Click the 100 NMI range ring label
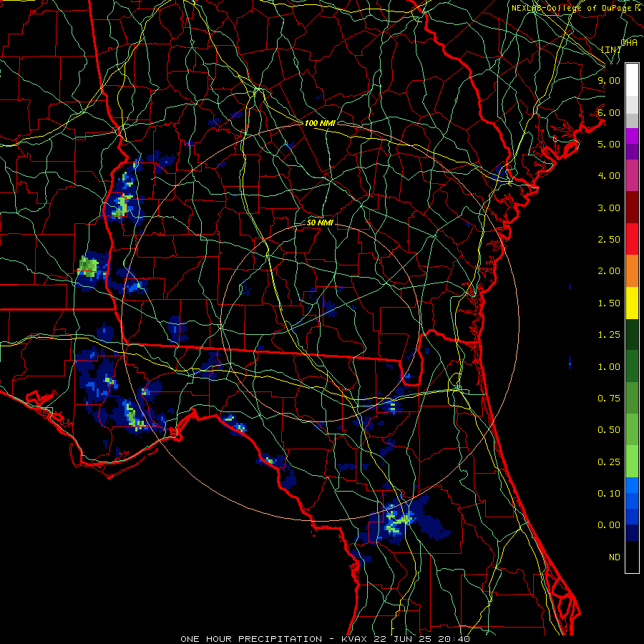 point(320,123)
